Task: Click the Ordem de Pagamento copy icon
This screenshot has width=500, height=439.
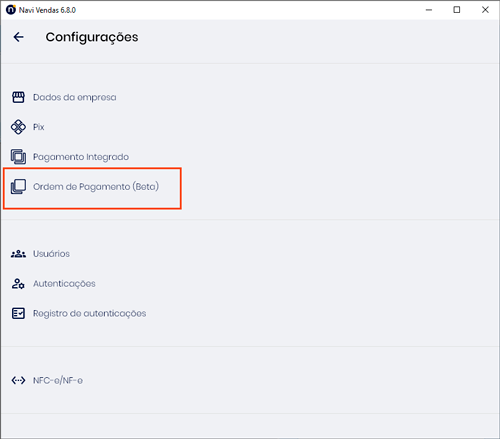Action: pos(18,187)
